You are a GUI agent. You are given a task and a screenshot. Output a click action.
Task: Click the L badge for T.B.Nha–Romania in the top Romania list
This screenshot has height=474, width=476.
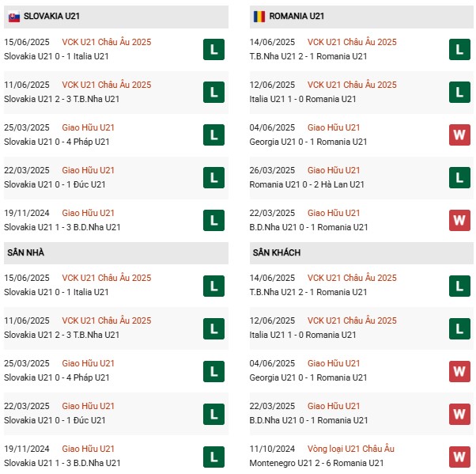[x=459, y=49]
